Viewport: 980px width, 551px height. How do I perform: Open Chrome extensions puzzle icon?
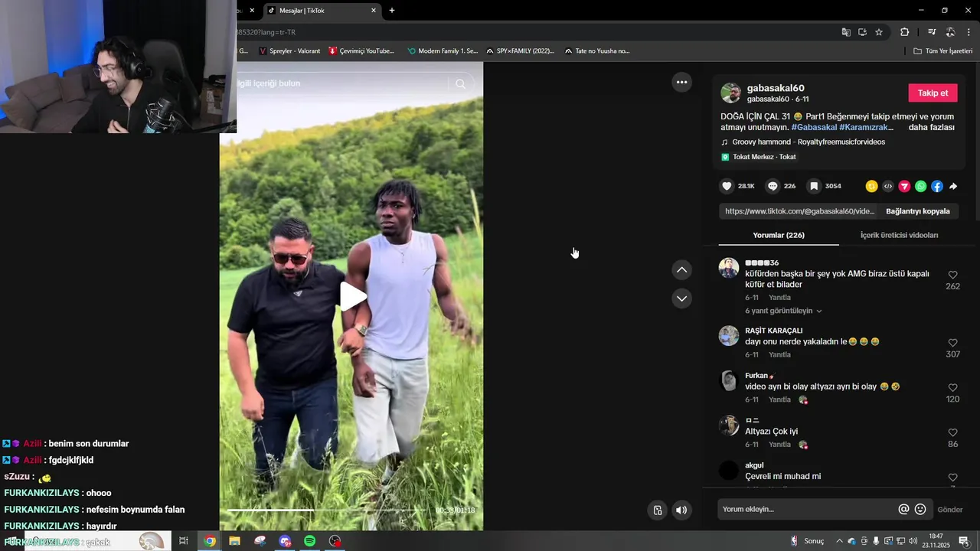click(x=904, y=32)
